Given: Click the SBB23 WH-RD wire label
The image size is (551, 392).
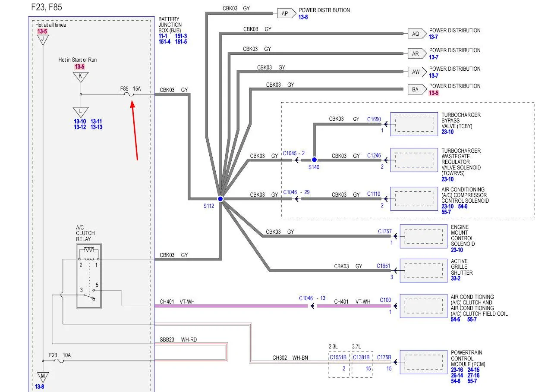Looking at the screenshot, I should click(x=178, y=340).
